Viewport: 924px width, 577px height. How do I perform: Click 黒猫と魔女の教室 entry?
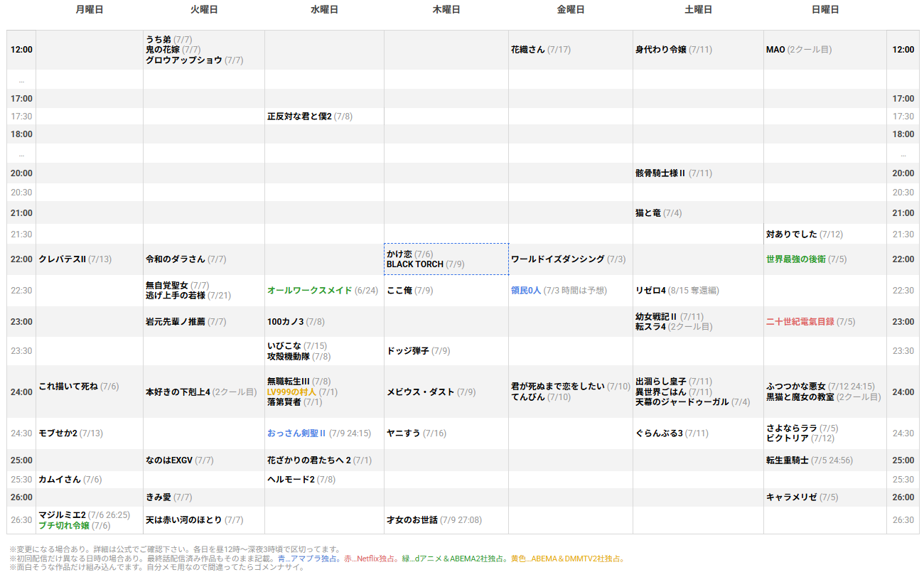point(800,397)
